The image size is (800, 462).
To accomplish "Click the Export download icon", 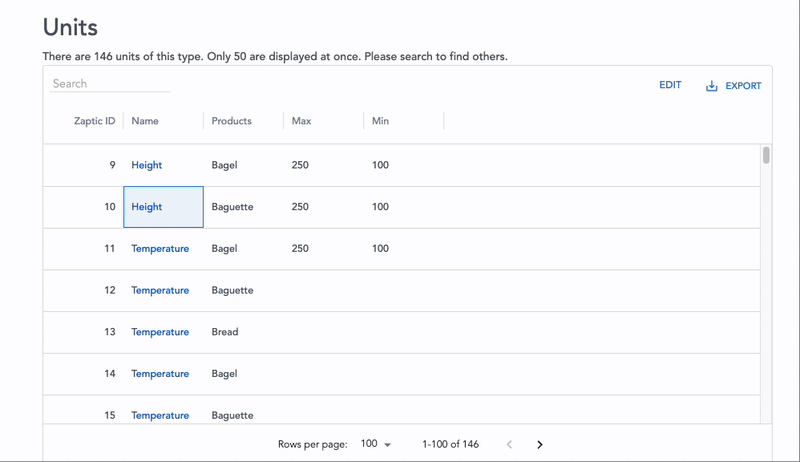I will pyautogui.click(x=712, y=86).
